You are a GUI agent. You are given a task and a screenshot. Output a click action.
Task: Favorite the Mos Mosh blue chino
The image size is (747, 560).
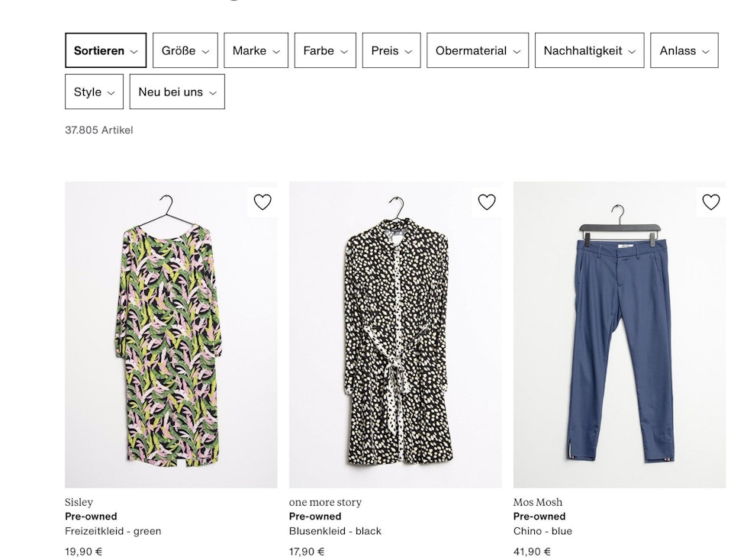710,201
